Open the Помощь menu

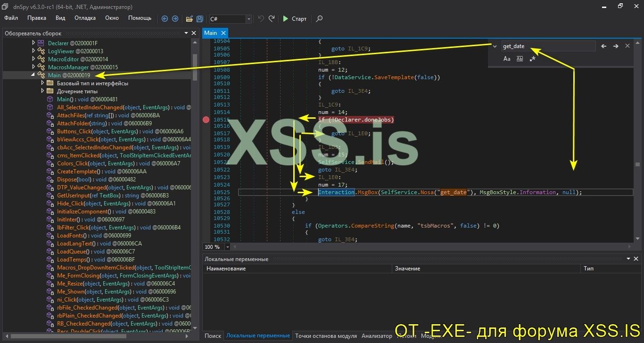click(140, 18)
